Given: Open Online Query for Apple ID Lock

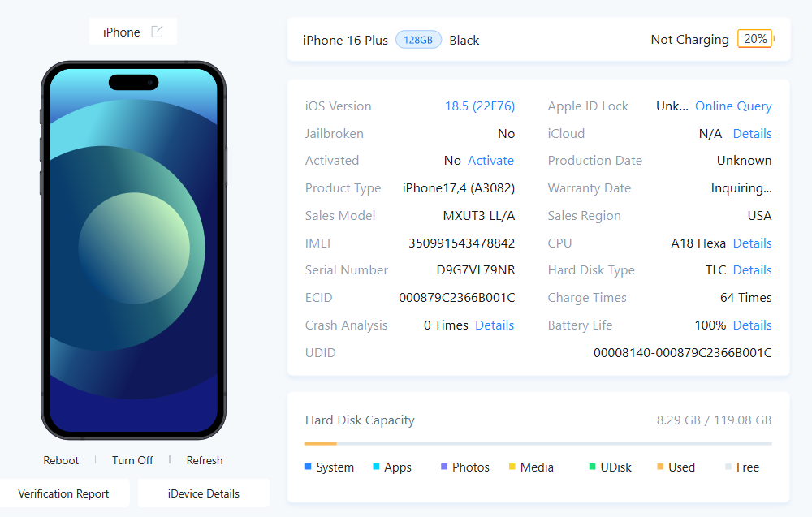Looking at the screenshot, I should (x=733, y=106).
